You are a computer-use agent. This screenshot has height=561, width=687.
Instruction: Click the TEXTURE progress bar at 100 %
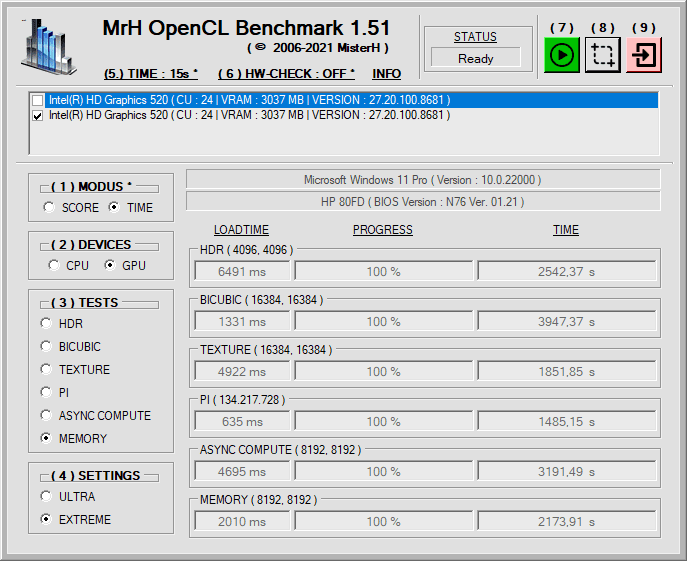tap(384, 371)
